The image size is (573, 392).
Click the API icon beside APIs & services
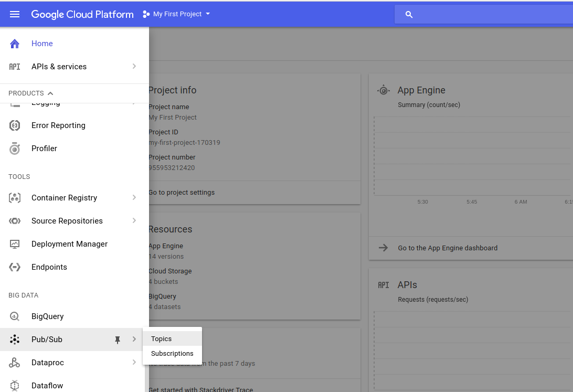(15, 67)
